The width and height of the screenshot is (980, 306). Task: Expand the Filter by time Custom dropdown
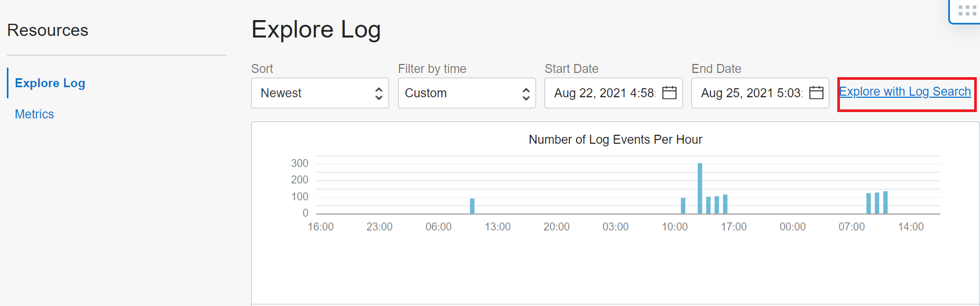(x=467, y=93)
